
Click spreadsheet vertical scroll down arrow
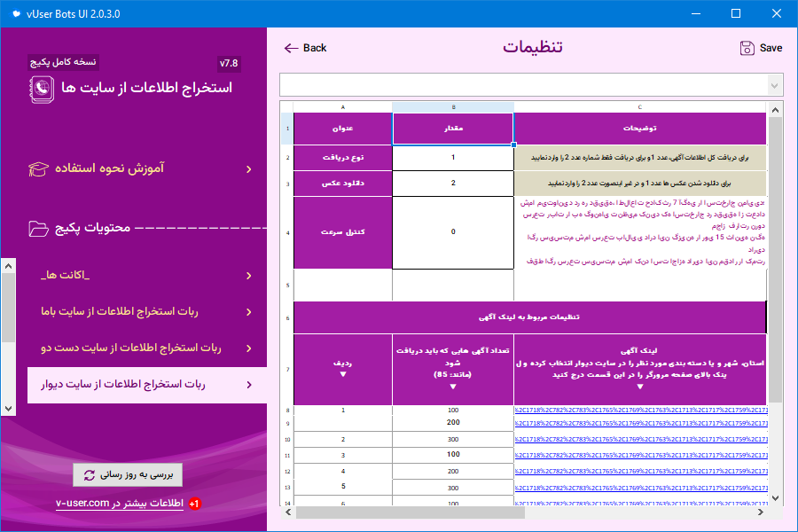(x=775, y=498)
